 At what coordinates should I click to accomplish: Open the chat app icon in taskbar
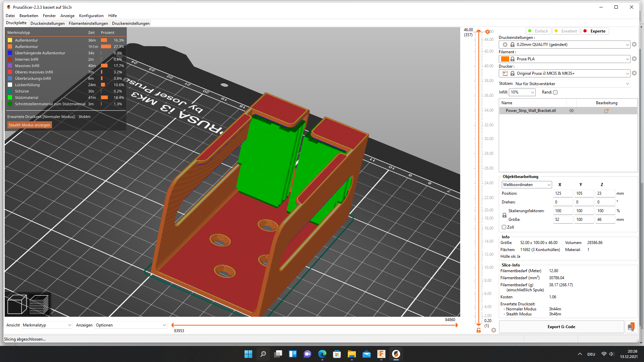pos(308,354)
